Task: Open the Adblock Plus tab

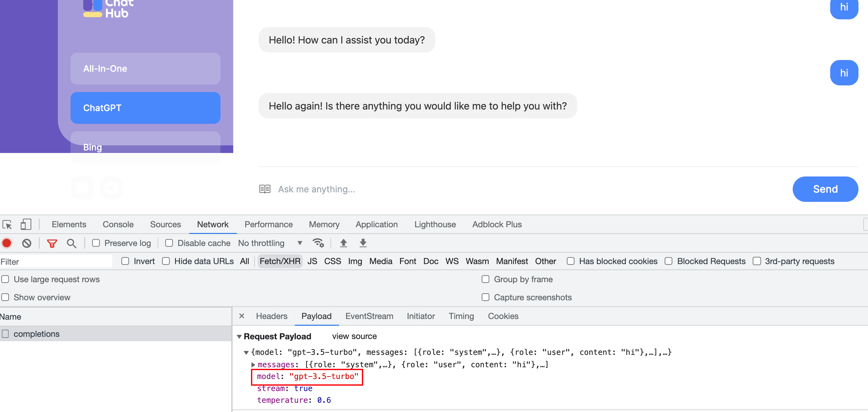Action: [x=497, y=224]
